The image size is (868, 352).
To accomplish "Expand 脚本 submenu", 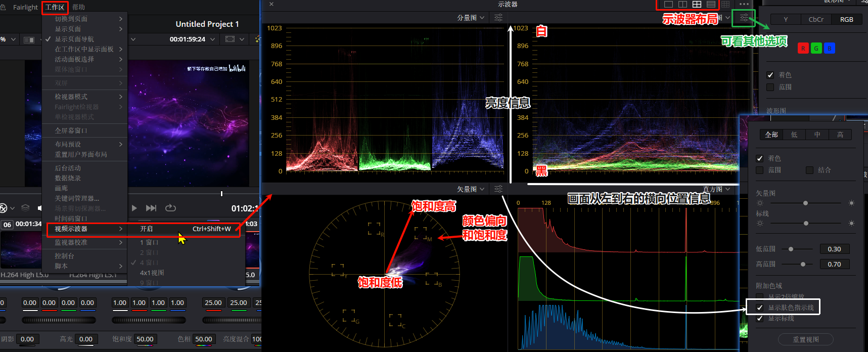I will [84, 266].
